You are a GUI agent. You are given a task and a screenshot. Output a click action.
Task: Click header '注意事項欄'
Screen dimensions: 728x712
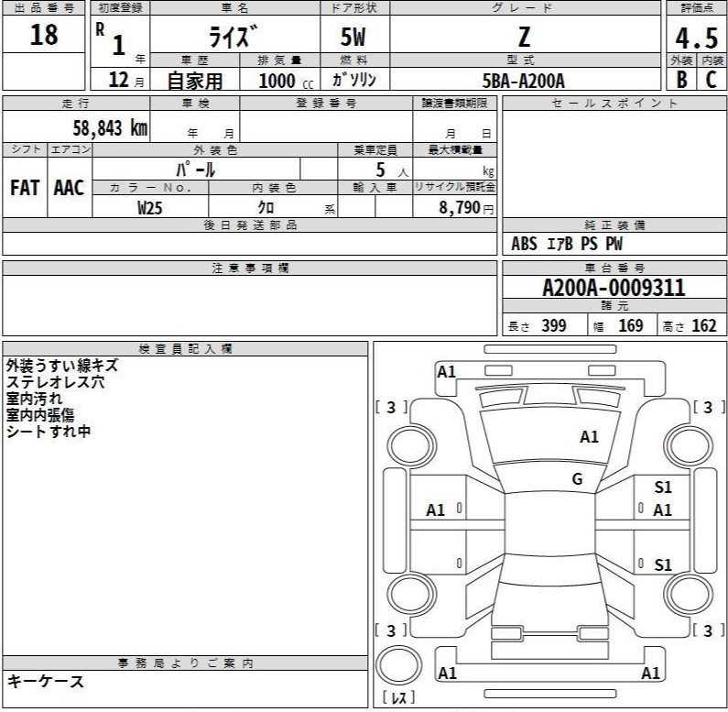pyautogui.click(x=250, y=268)
